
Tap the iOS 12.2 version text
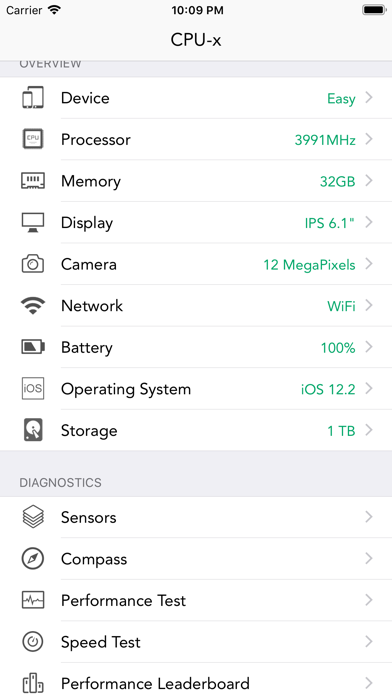328,390
